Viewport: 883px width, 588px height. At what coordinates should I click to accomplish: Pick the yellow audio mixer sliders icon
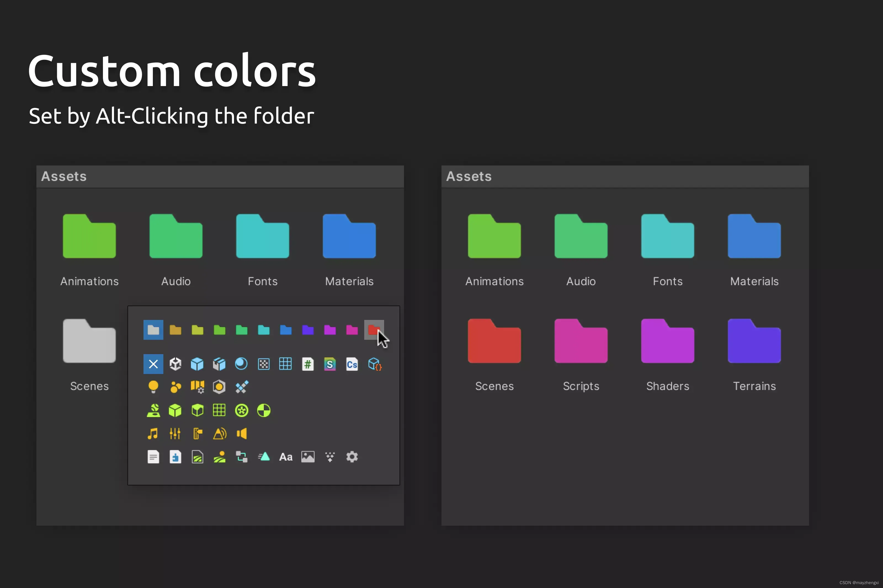tap(175, 434)
